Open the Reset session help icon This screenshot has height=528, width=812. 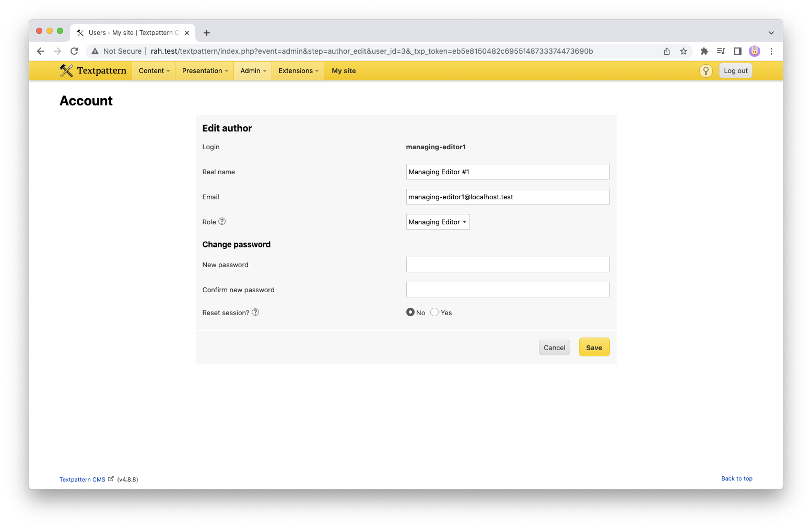point(255,312)
